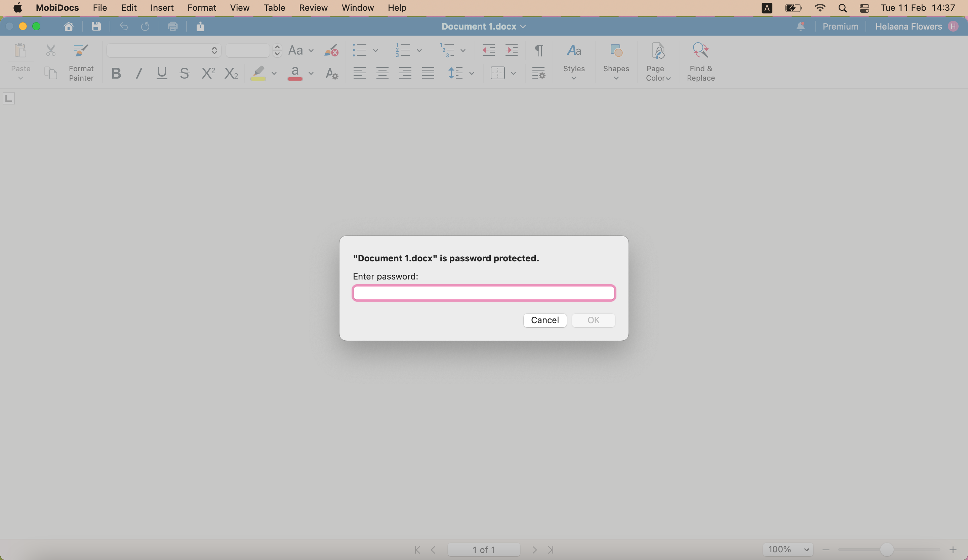968x560 pixels.
Task: Click the zoom out minus button
Action: [825, 550]
